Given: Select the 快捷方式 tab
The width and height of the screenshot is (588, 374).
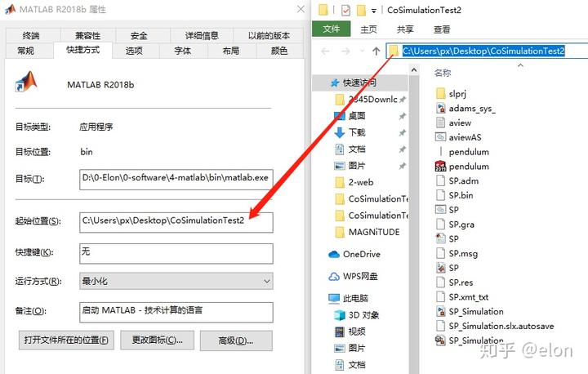Looking at the screenshot, I should [x=82, y=50].
